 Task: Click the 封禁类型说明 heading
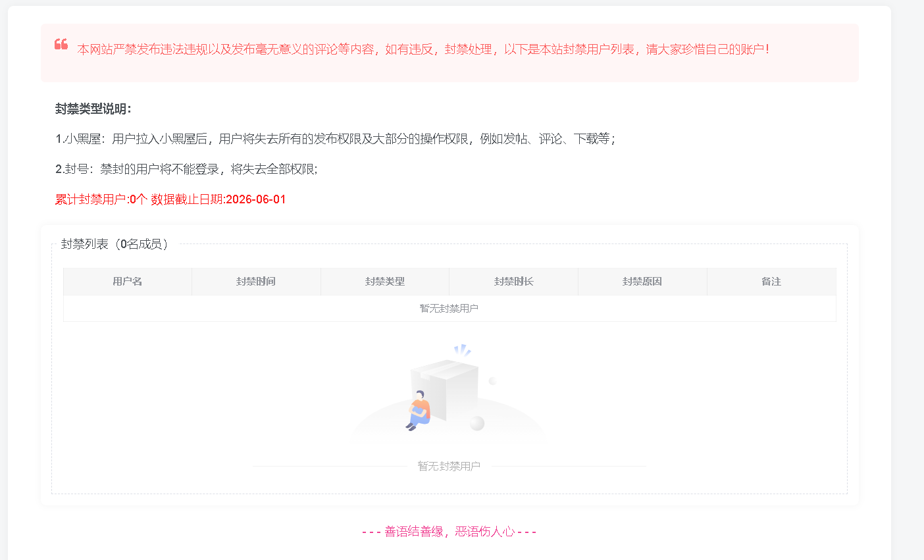tap(93, 109)
